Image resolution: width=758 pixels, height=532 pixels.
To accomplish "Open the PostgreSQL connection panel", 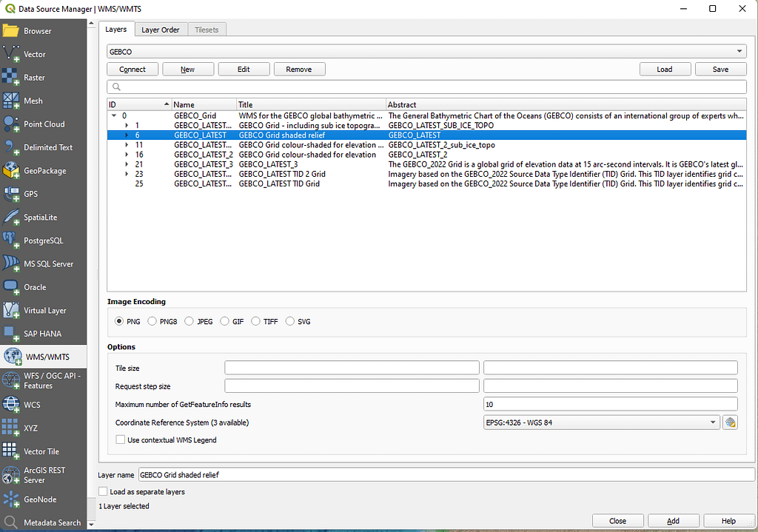I will click(43, 240).
